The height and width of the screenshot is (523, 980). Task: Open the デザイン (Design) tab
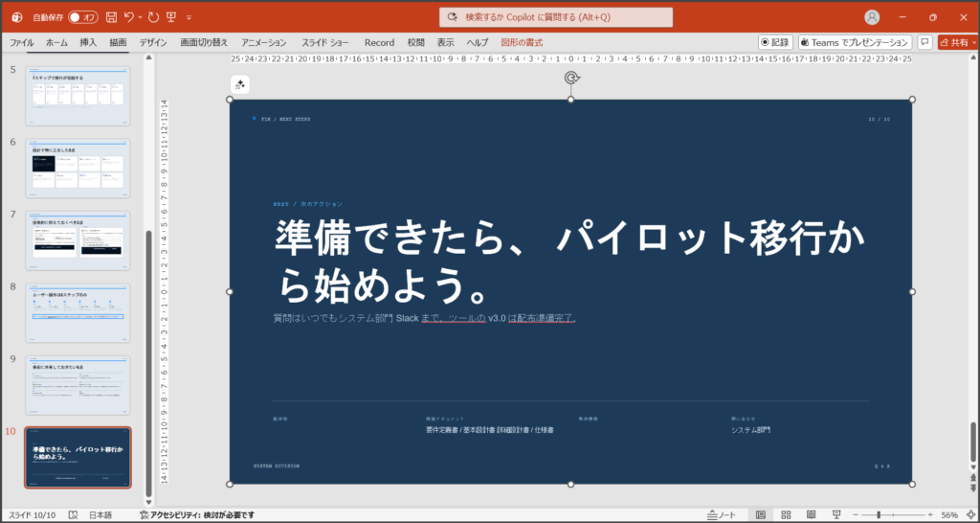pos(152,42)
